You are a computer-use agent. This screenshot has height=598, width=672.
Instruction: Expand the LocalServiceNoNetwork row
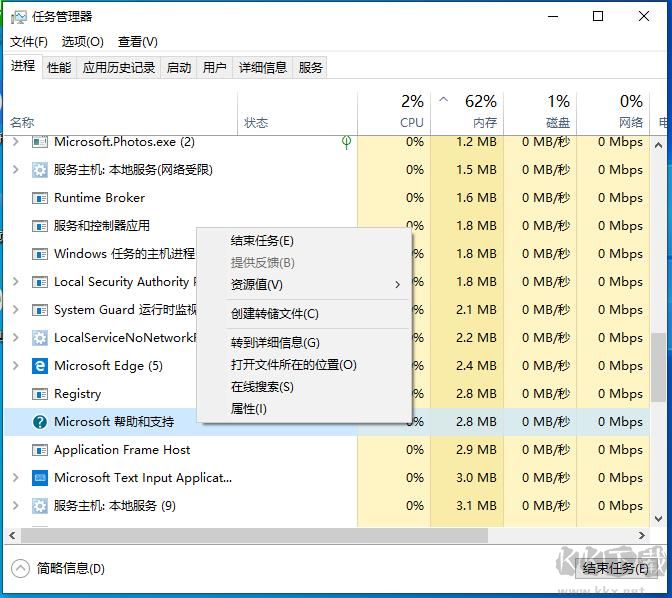pos(16,338)
